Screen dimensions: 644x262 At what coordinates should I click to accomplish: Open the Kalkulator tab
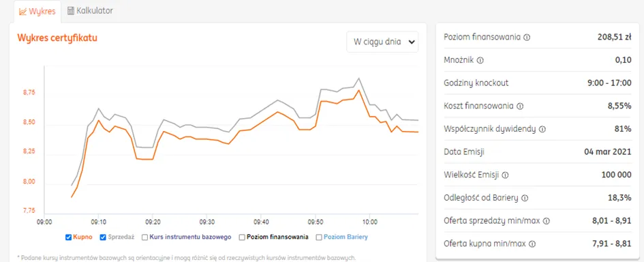point(90,11)
